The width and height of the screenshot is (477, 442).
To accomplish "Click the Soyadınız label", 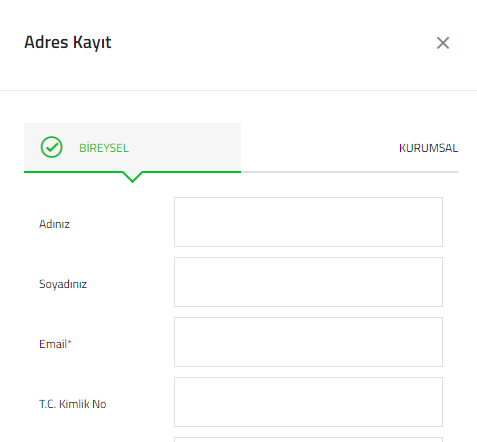I will [x=63, y=284].
